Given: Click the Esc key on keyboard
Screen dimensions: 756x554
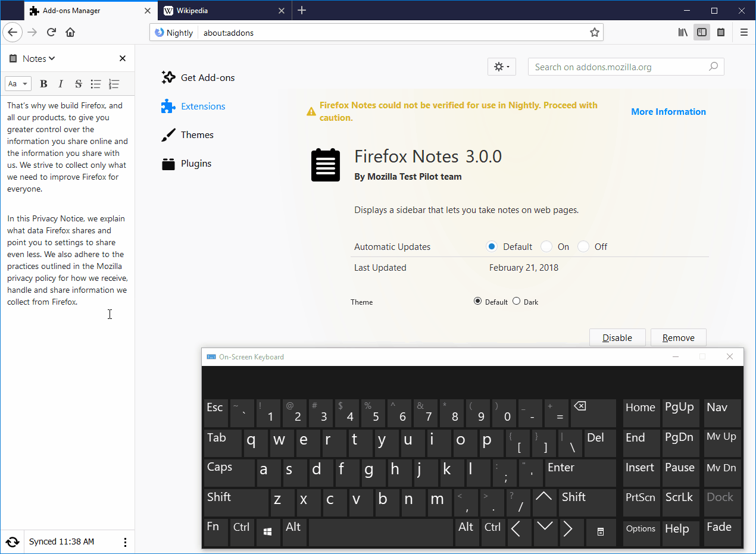Looking at the screenshot, I should (x=216, y=413).
